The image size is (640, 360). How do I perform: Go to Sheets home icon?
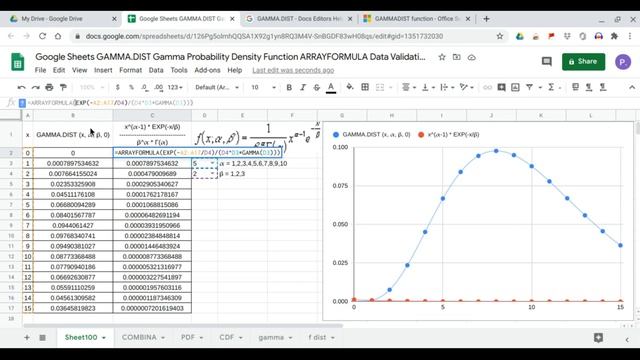tap(18, 62)
